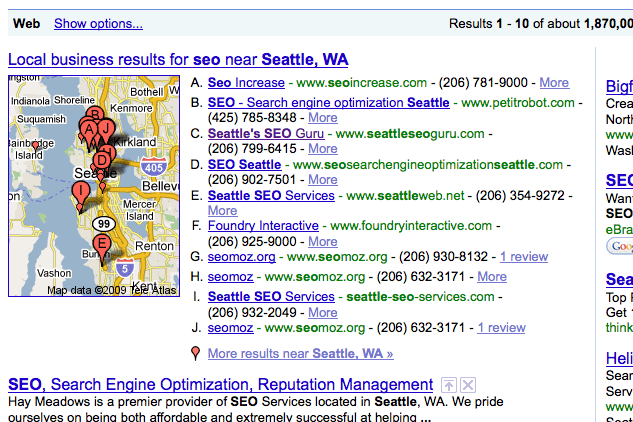Select the Web tab label

click(x=27, y=23)
